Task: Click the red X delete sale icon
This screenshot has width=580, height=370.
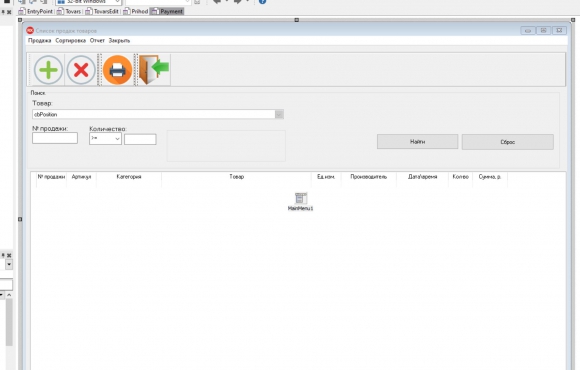Action: [x=81, y=70]
